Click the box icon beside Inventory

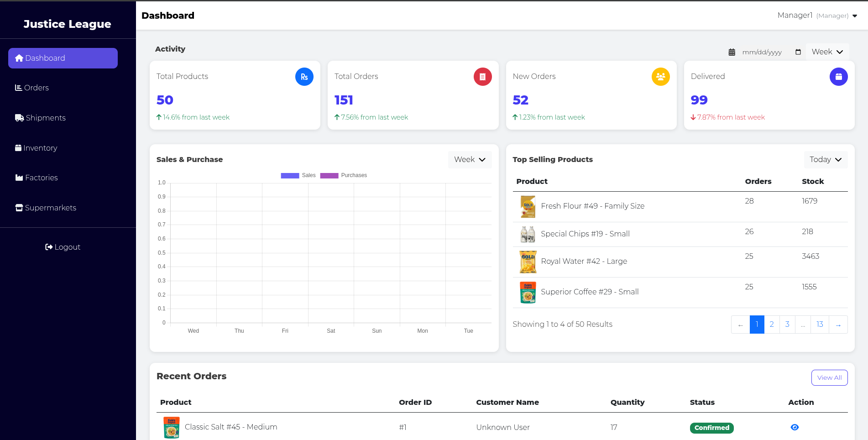18,148
